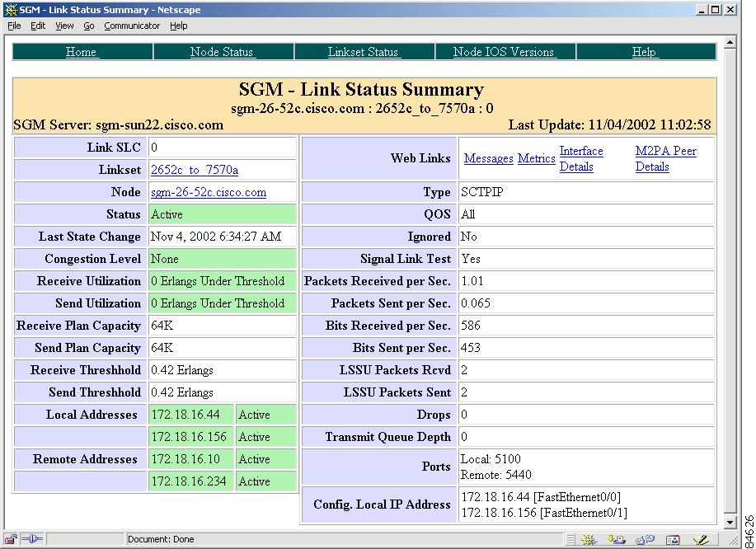The image size is (756, 549).
Task: Click the vertical scrollbar track
Action: [x=730, y=282]
